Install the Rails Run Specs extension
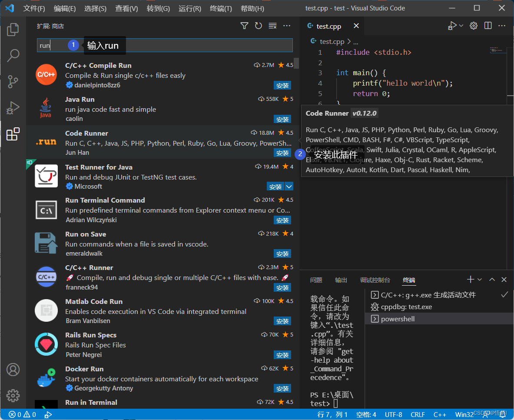The height and width of the screenshot is (420, 514). click(x=282, y=355)
